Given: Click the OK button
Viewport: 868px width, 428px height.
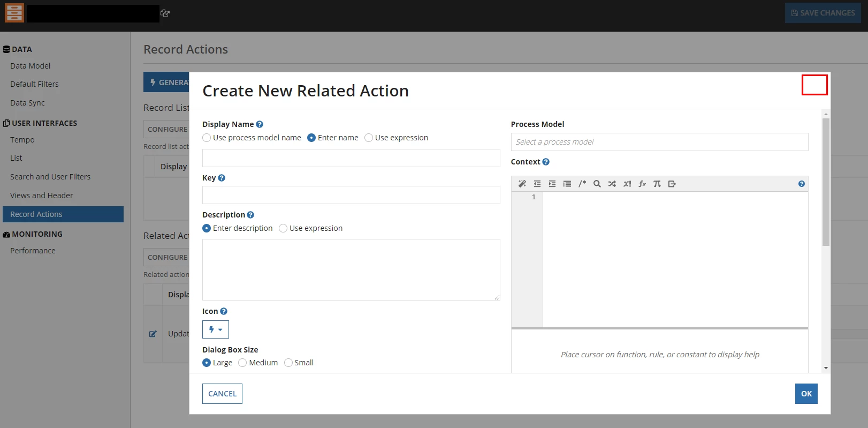Looking at the screenshot, I should coord(806,394).
